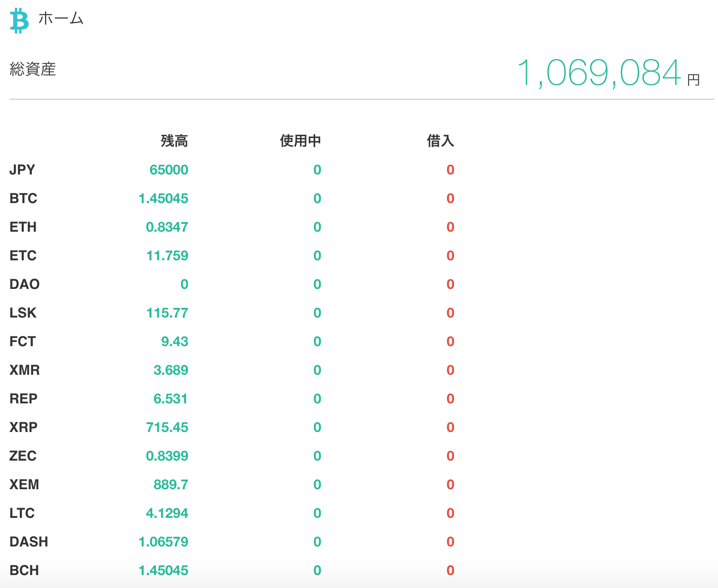718x588 pixels.
Task: Click the XRP 借入 value
Action: [x=450, y=427]
